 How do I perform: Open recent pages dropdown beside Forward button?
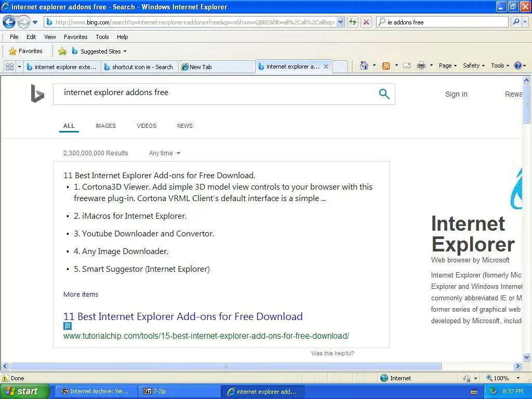click(x=35, y=22)
